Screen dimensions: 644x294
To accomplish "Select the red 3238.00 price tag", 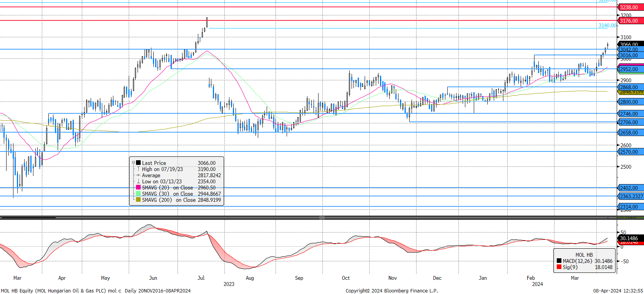I will pos(631,7).
